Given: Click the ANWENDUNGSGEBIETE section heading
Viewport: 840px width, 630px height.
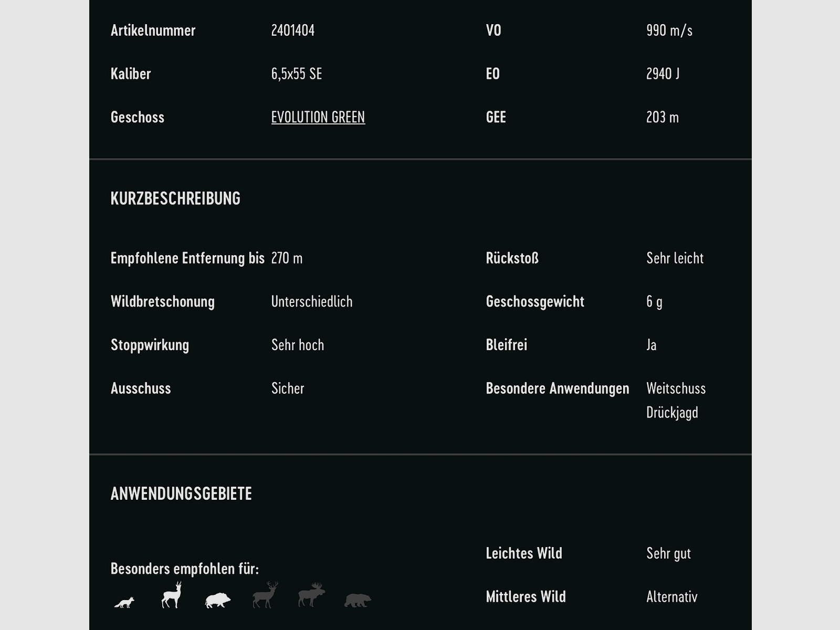Looking at the screenshot, I should (x=181, y=493).
